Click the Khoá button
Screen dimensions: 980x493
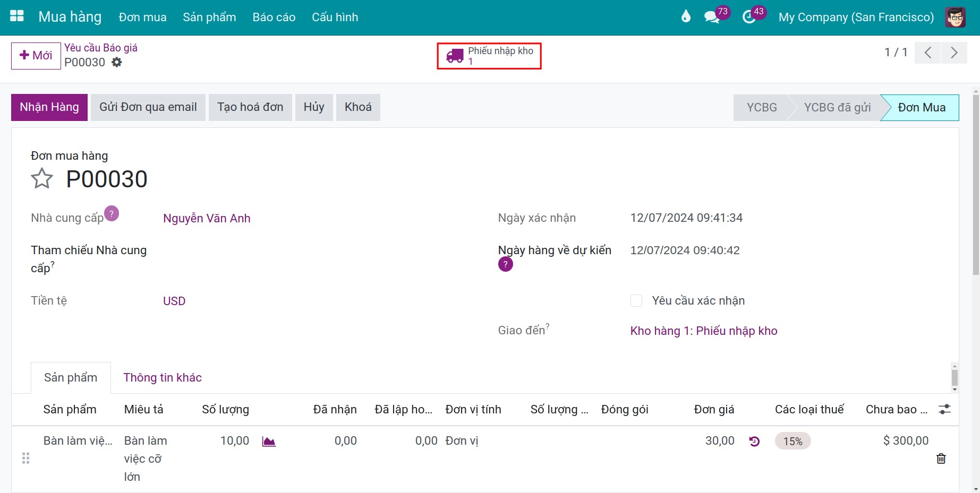(x=358, y=107)
